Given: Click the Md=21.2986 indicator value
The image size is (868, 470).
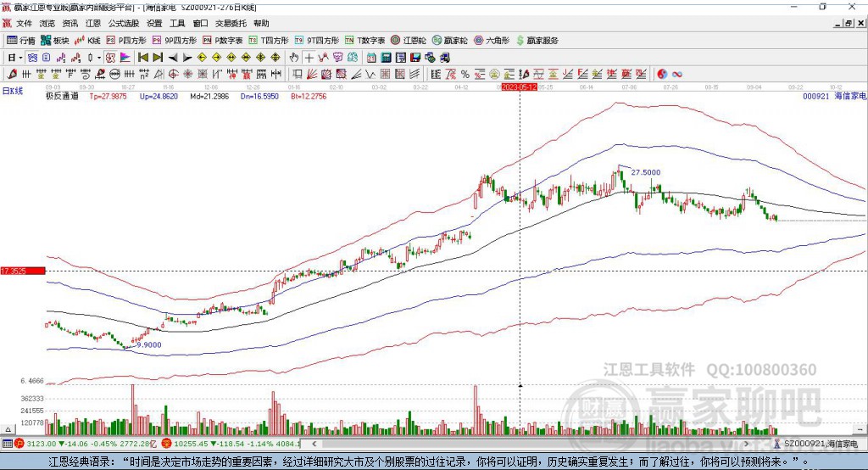Looking at the screenshot, I should coord(209,97).
